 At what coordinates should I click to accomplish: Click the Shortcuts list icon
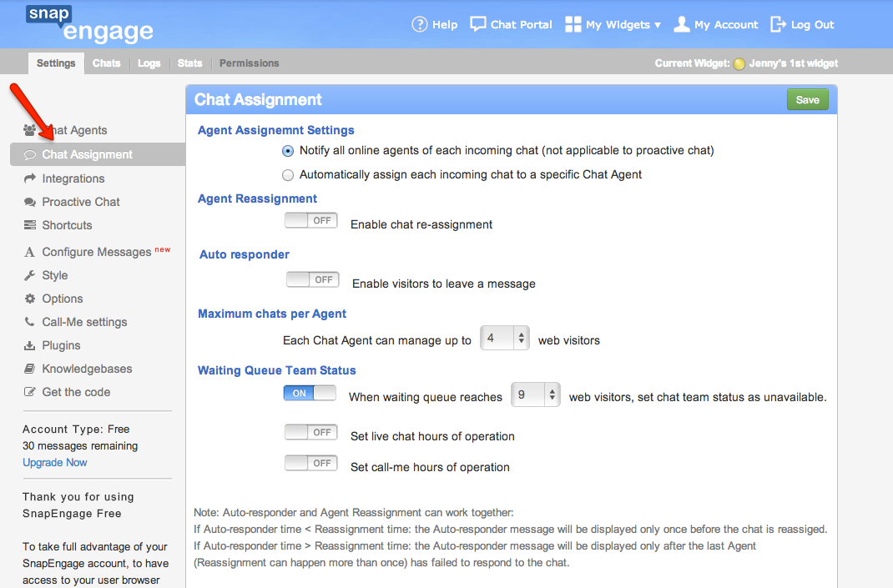coord(29,225)
